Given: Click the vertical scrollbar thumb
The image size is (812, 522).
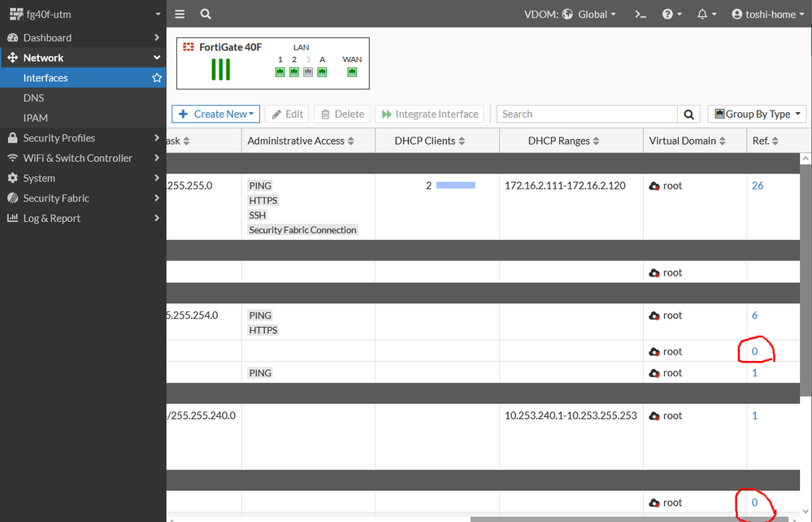Looking at the screenshot, I should coord(805,281).
